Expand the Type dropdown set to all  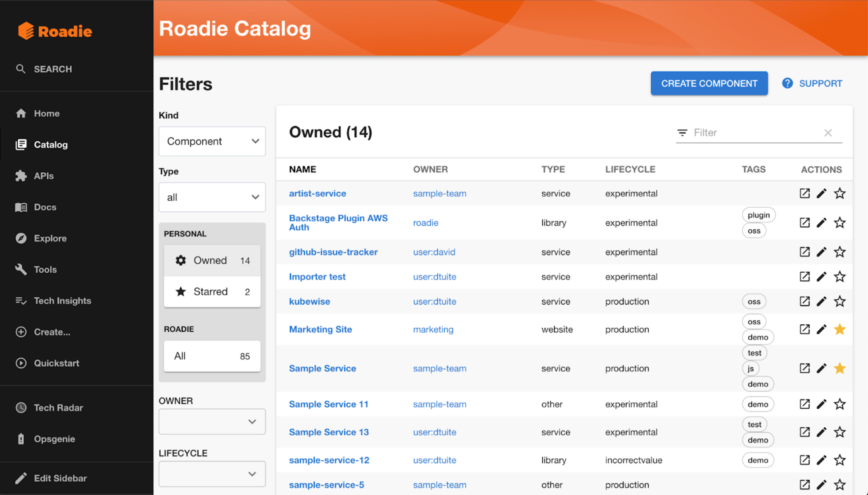pos(212,197)
